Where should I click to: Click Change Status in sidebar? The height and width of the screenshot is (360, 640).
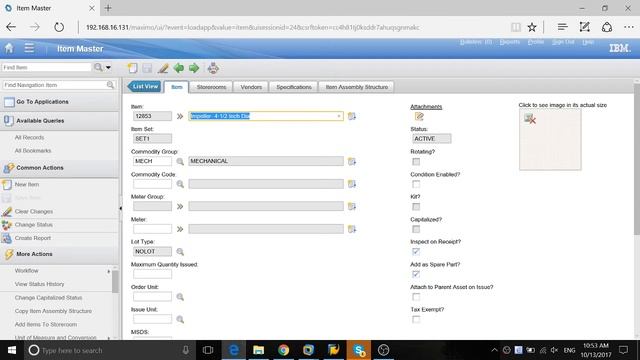[x=33, y=225]
